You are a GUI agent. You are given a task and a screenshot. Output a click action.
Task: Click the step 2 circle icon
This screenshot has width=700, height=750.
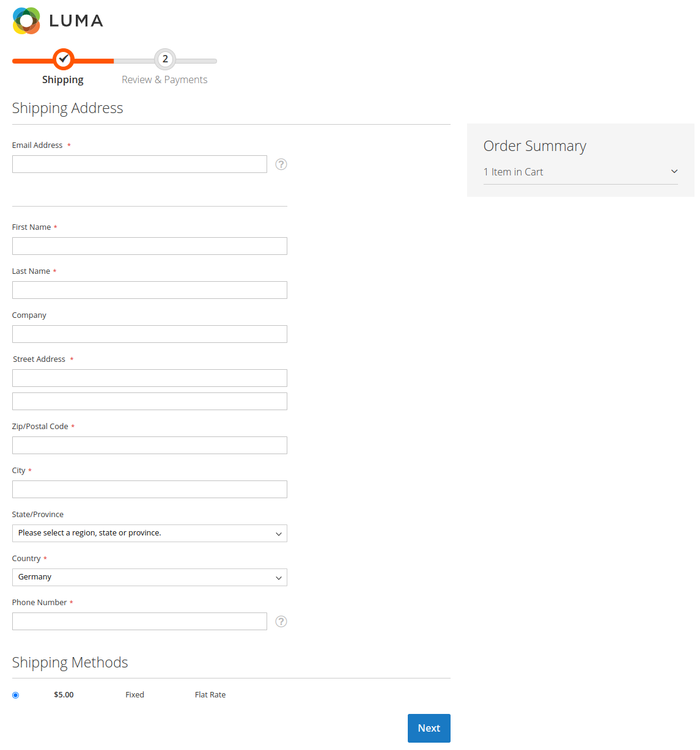tap(165, 59)
